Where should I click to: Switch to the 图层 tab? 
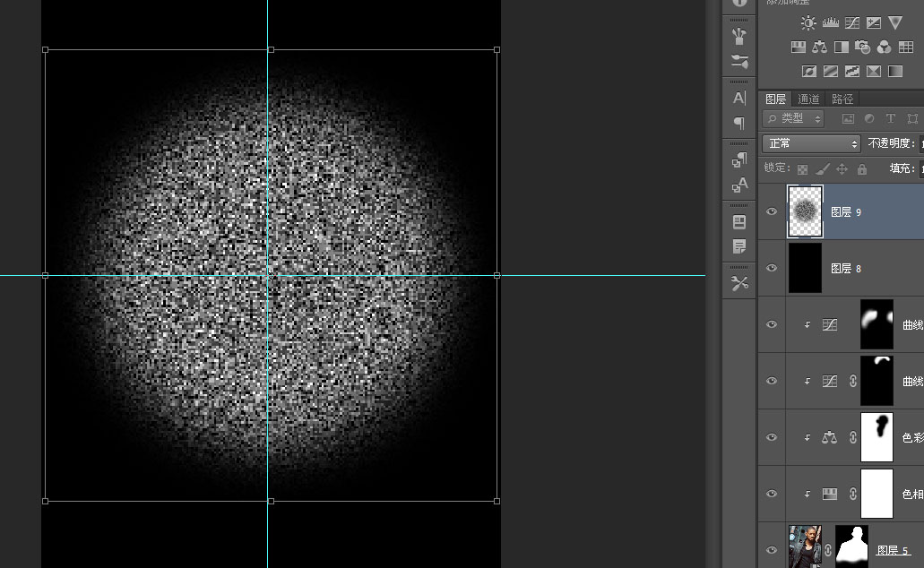775,99
